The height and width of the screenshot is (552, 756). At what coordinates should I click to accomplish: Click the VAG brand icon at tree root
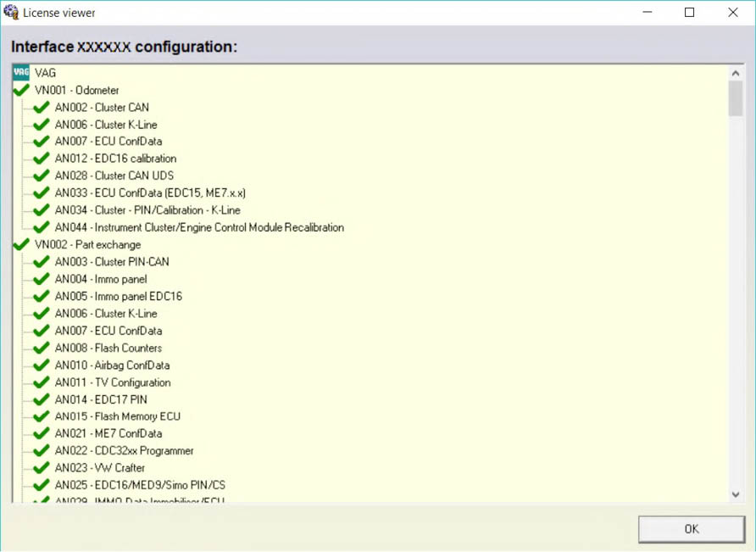tap(21, 73)
